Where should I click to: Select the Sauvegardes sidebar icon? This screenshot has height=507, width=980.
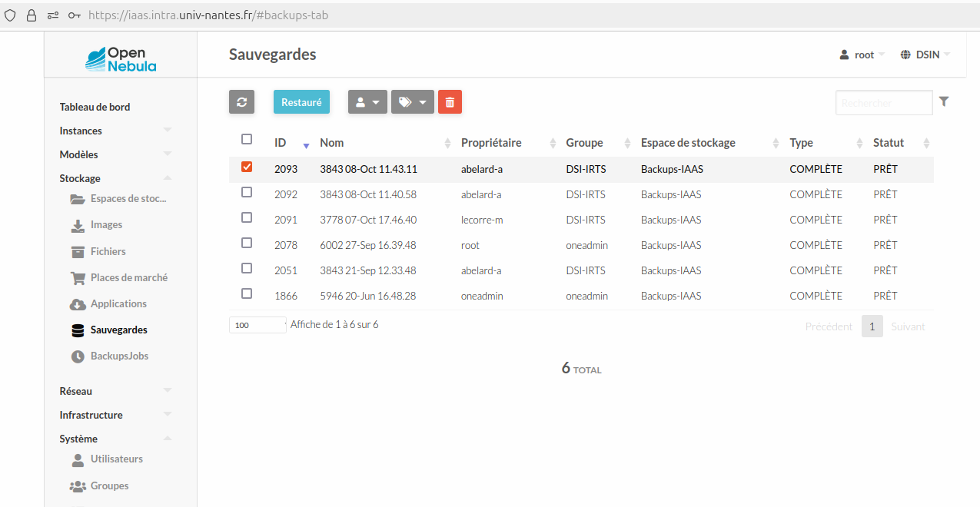76,330
